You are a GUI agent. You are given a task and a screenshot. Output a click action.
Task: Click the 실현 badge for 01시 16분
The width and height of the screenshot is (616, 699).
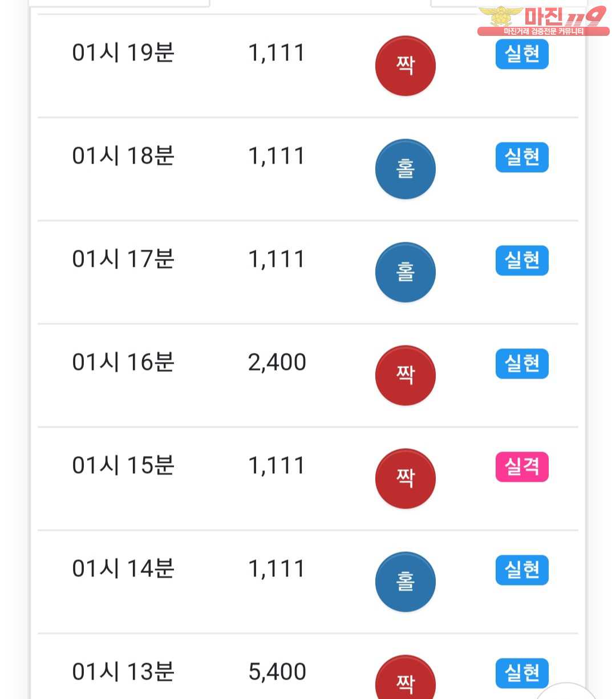(x=522, y=364)
